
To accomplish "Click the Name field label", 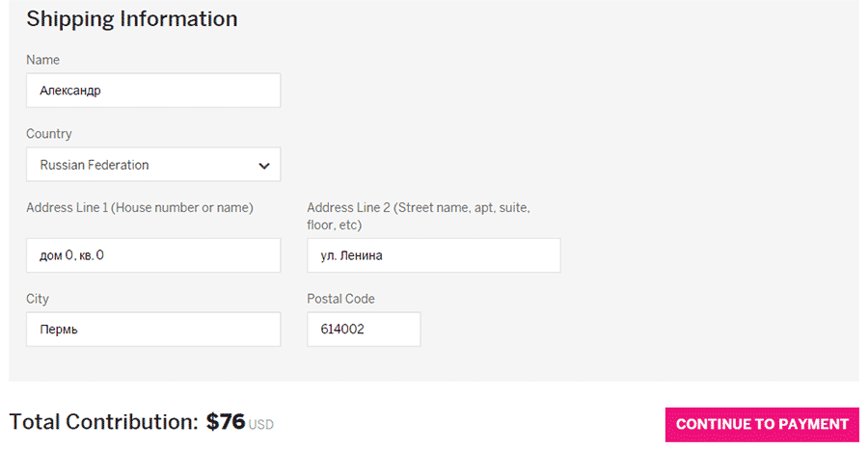I will tap(42, 60).
